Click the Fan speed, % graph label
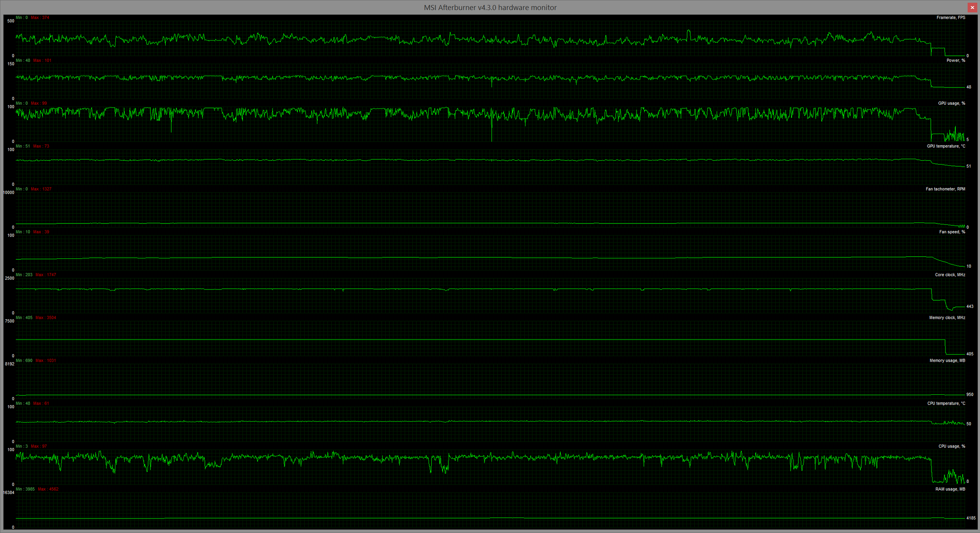 point(952,232)
